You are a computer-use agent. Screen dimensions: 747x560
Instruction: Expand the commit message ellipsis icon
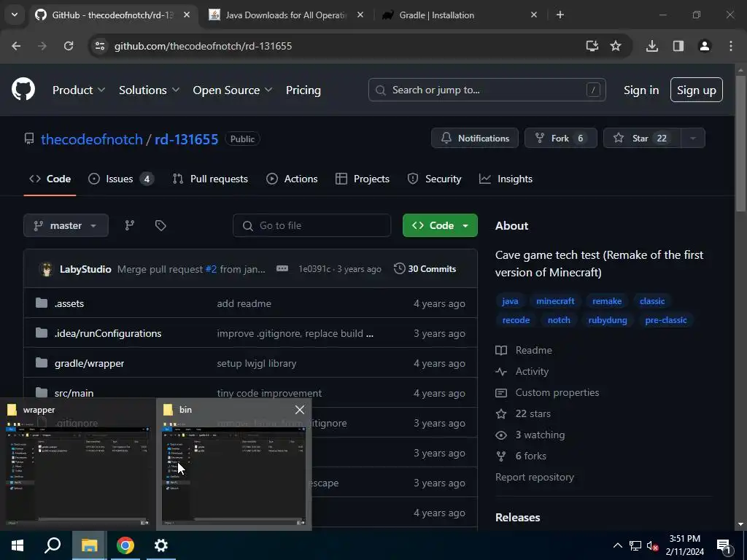coord(282,268)
